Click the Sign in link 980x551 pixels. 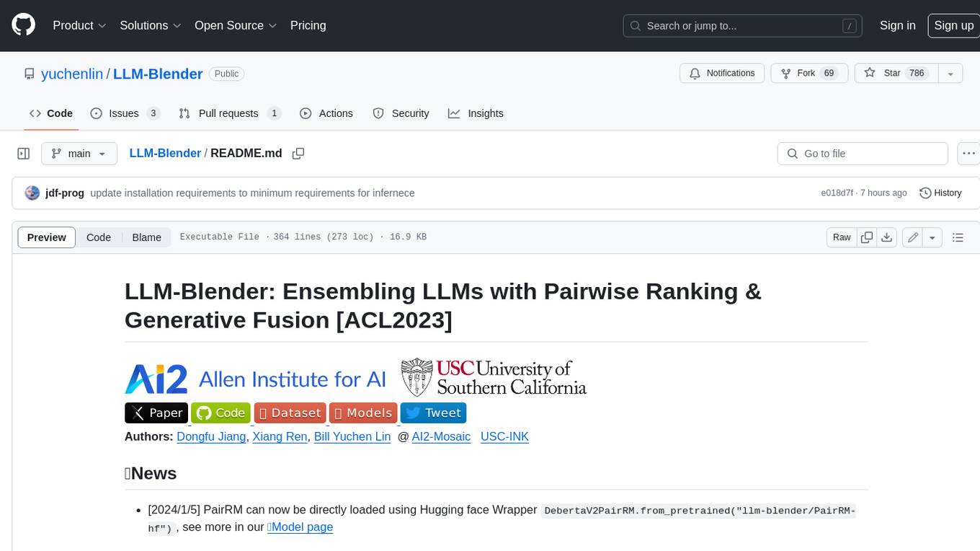tap(897, 25)
